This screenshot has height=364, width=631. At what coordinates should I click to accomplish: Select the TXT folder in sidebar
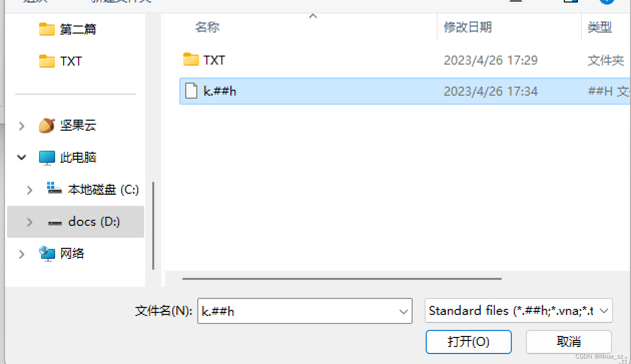[x=61, y=61]
